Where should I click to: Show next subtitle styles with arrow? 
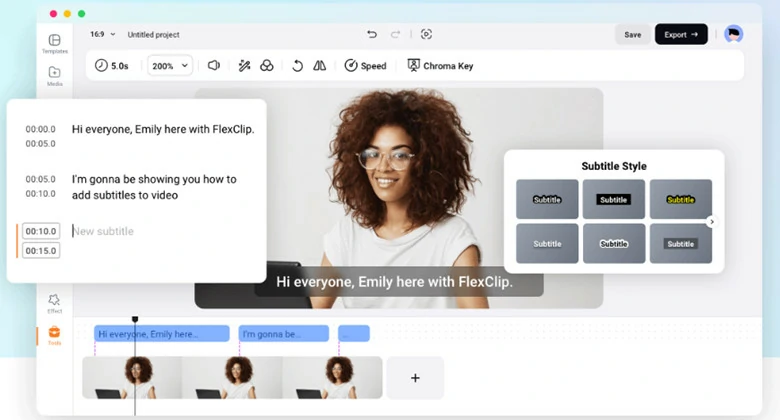click(x=712, y=222)
